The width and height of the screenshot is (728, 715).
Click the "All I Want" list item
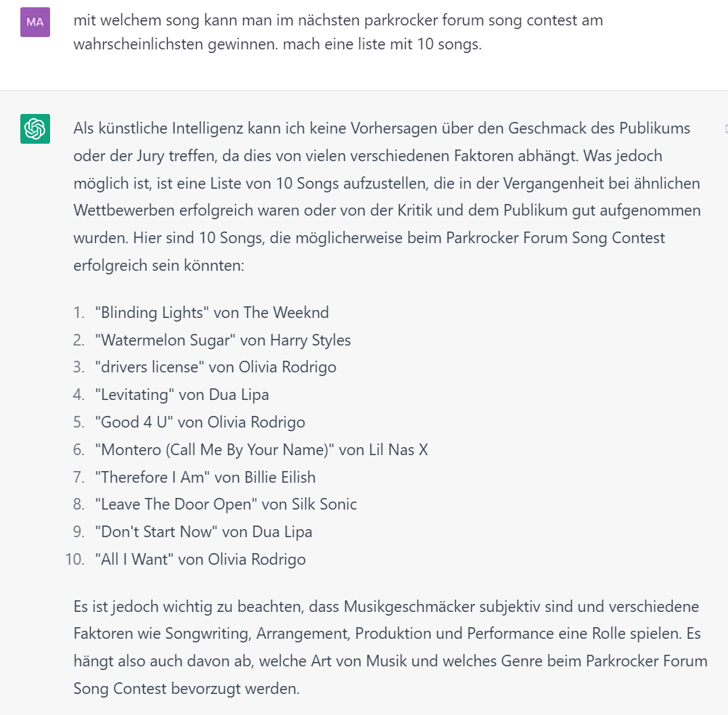pos(200,560)
